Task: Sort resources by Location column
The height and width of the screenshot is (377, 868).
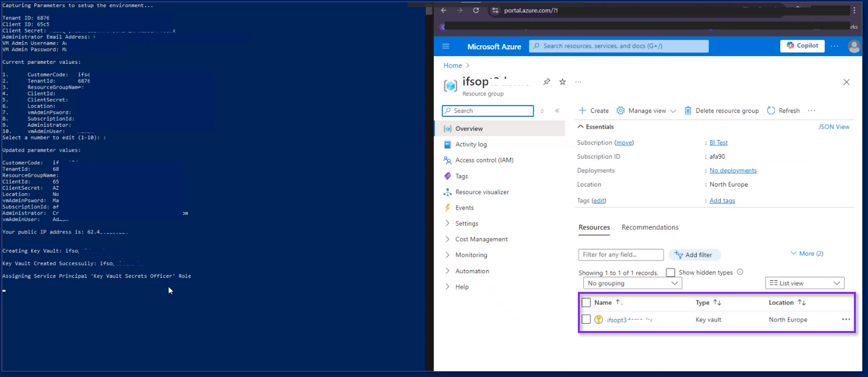Action: [x=787, y=303]
